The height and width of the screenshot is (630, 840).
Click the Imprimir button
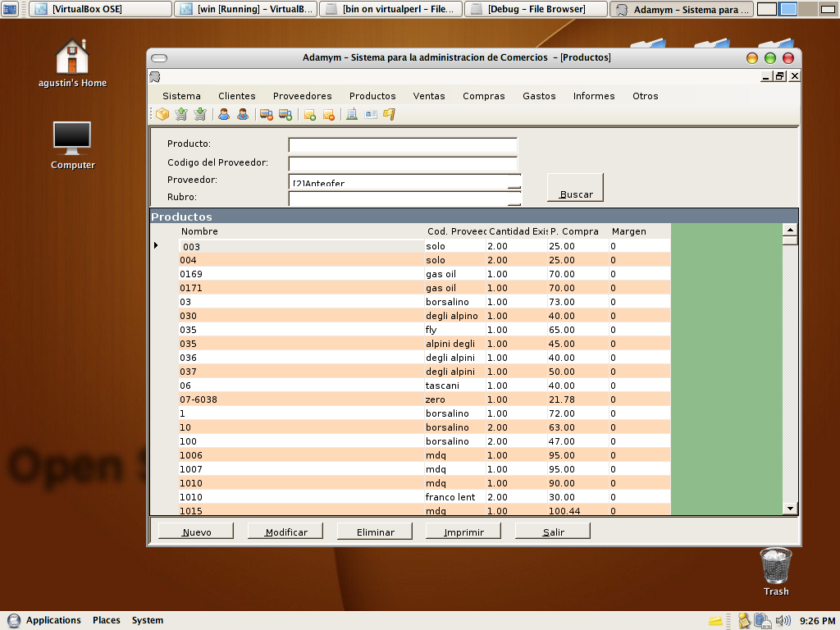click(463, 532)
